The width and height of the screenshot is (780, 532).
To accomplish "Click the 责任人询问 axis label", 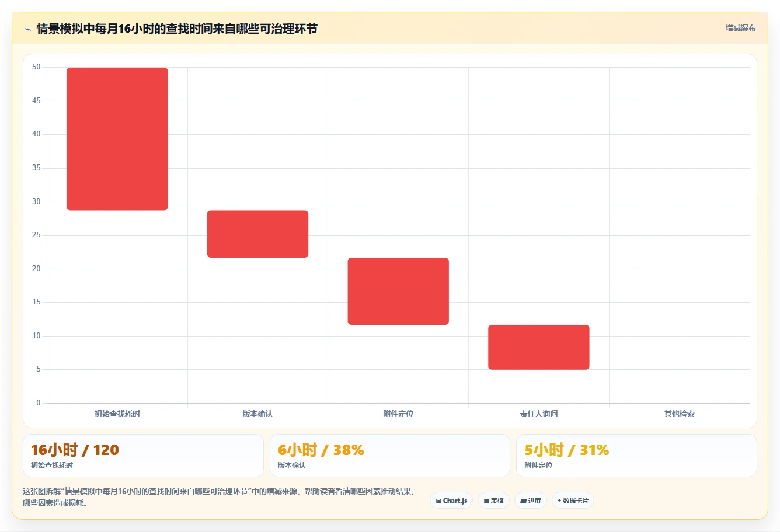I will [x=539, y=414].
